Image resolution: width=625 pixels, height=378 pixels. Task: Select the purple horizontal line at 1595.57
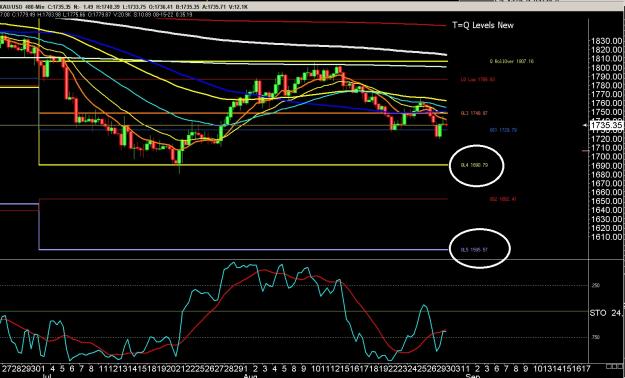coord(243,250)
